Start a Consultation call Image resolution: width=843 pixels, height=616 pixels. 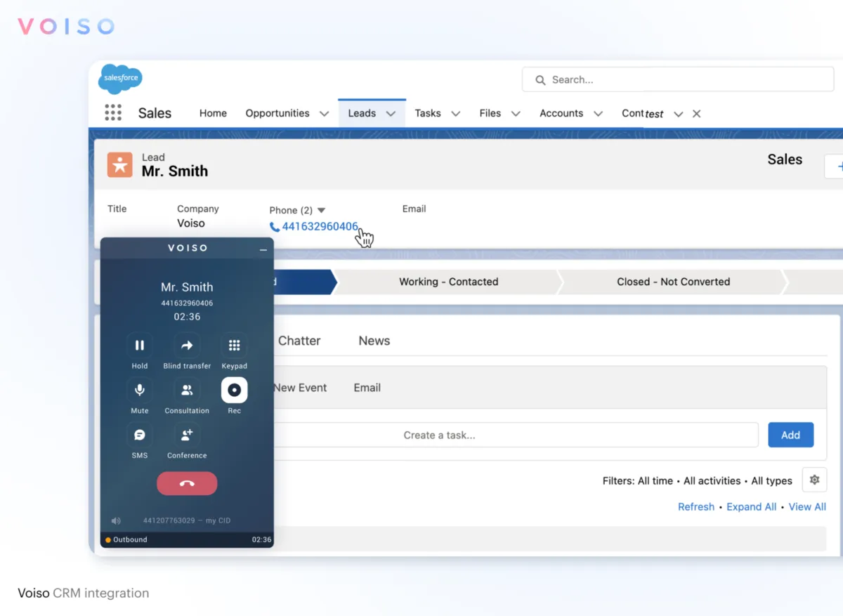(x=187, y=391)
